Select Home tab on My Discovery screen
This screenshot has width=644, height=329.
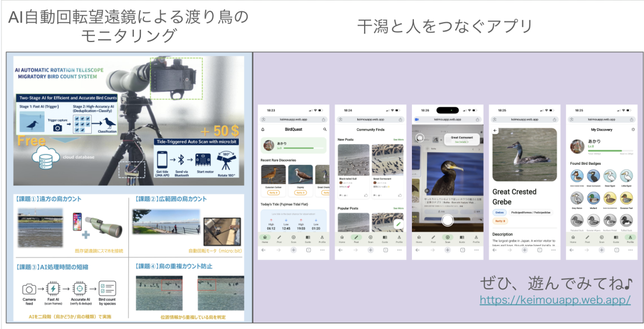tap(573, 239)
